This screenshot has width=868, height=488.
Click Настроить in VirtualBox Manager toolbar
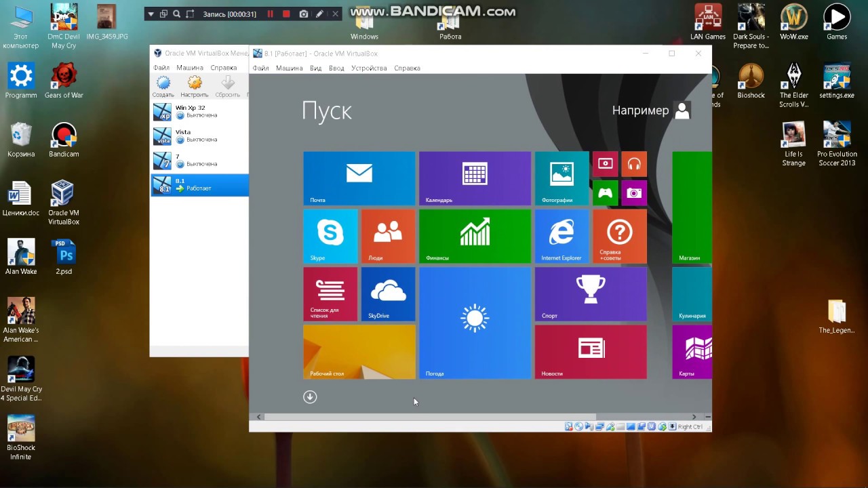point(195,86)
